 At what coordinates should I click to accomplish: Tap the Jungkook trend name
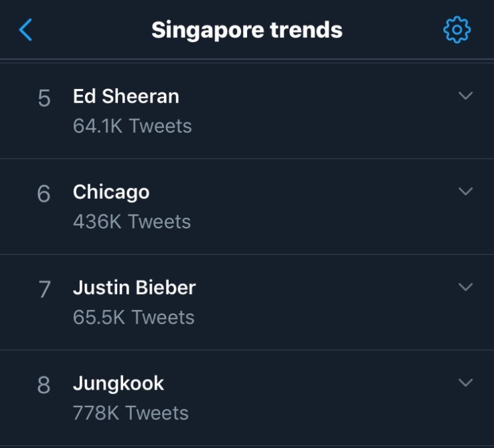click(x=118, y=384)
